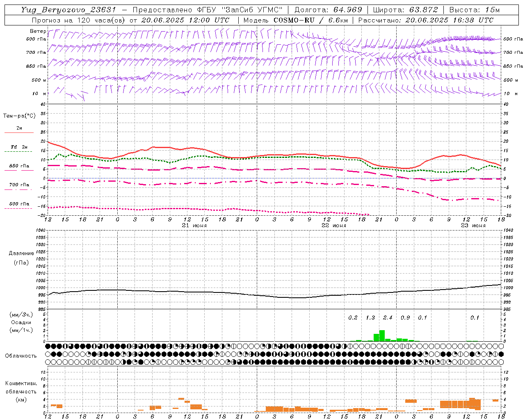
Task: Click the (мм/3ч.) precipitation unit label
Action: tap(21, 315)
